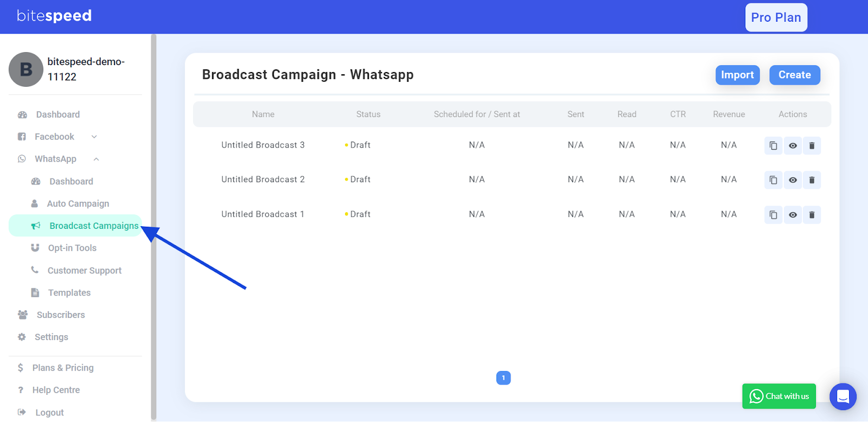The height and width of the screenshot is (422, 868).
Task: Click the dollar icon beside Plans & Pricing
Action: [21, 368]
